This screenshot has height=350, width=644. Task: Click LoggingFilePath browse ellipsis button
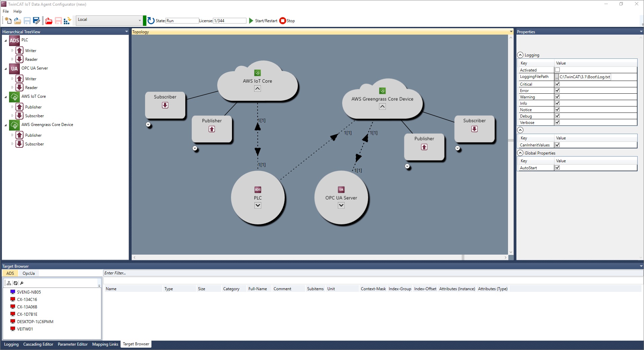pyautogui.click(x=557, y=77)
